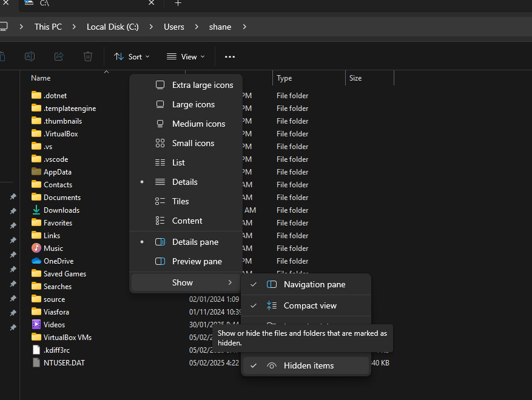Click the NTUSER.DAT file icon
This screenshot has width=532, height=400.
click(36, 362)
